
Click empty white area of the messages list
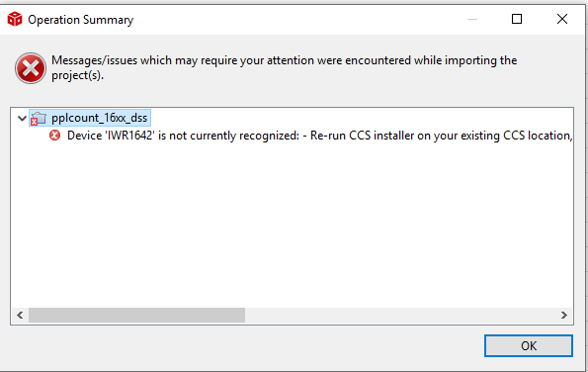point(292,226)
